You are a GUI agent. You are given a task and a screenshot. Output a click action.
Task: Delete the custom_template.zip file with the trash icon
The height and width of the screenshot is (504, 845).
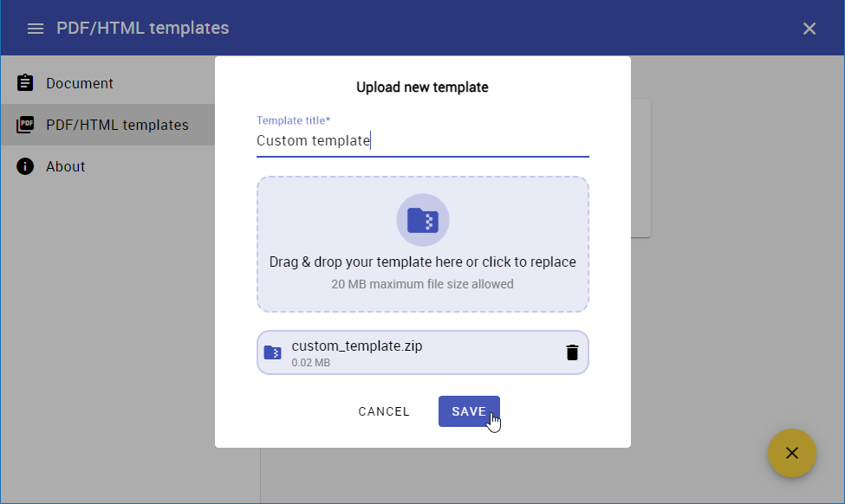click(x=572, y=352)
